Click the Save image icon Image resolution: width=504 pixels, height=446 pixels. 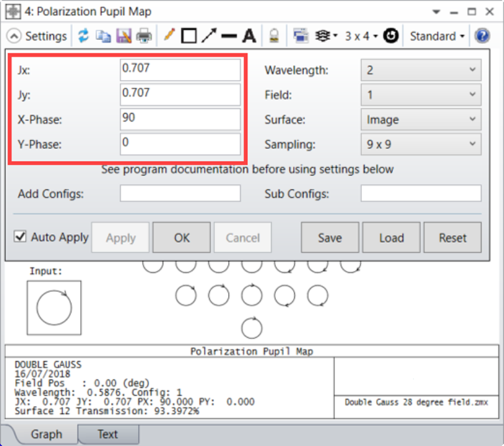(124, 36)
